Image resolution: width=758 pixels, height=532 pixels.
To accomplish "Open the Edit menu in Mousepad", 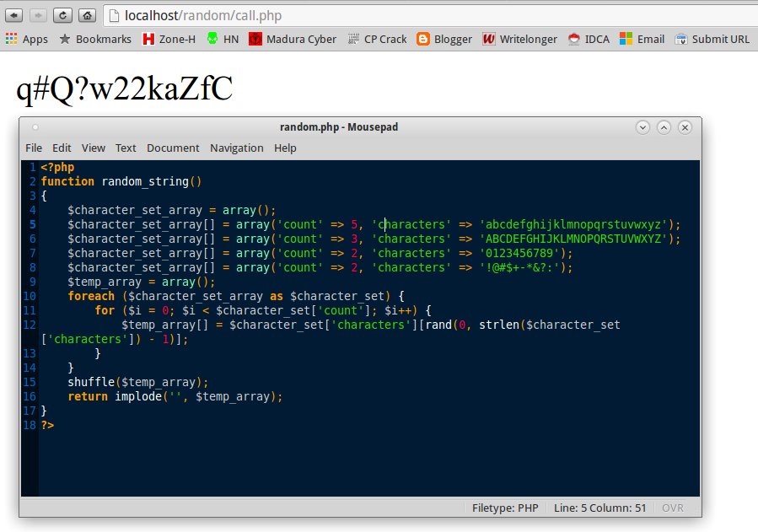I will point(61,148).
